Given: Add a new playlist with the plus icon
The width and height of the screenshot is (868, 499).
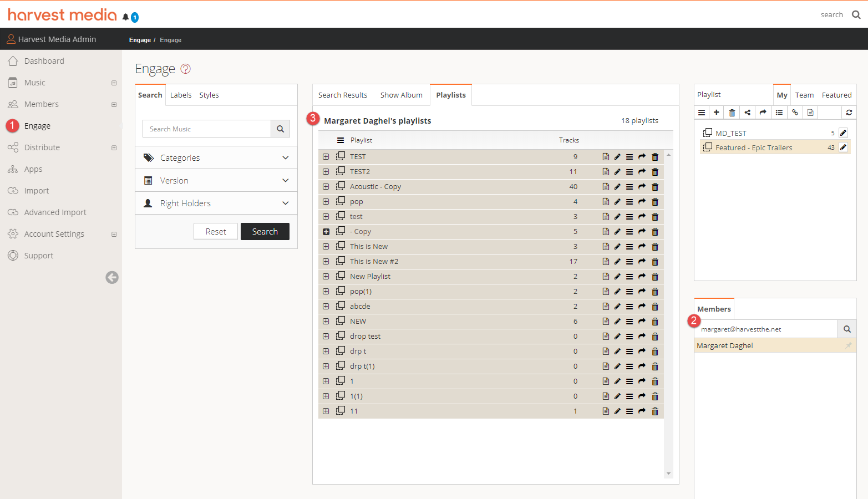Looking at the screenshot, I should click(x=717, y=113).
